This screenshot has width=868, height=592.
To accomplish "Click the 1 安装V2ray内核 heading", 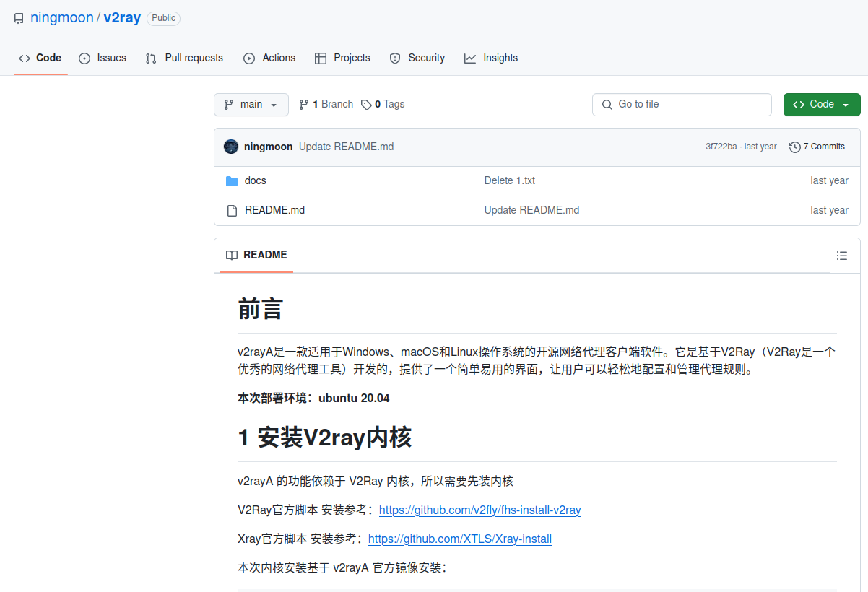I will (x=325, y=438).
